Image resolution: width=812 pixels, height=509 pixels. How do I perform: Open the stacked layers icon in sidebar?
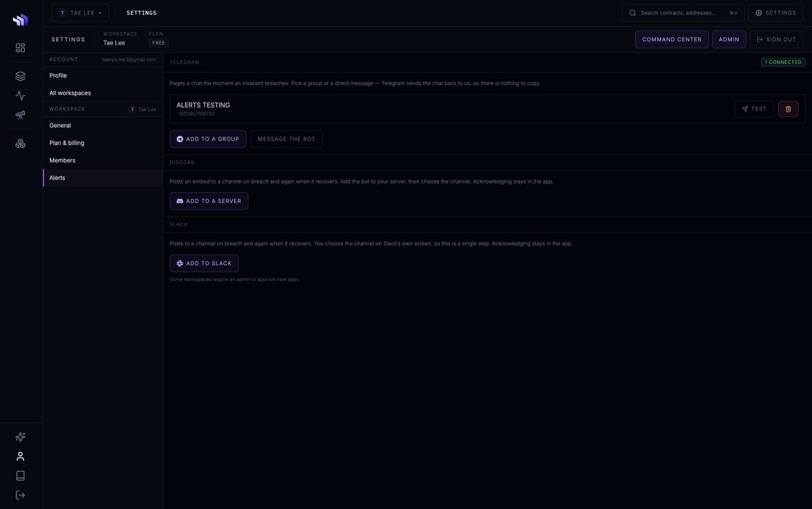[x=20, y=76]
